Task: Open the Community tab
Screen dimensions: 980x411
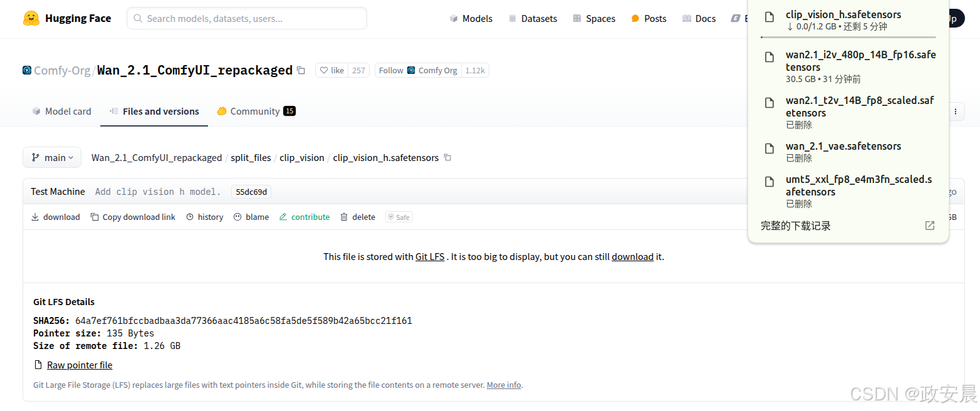Action: [256, 111]
